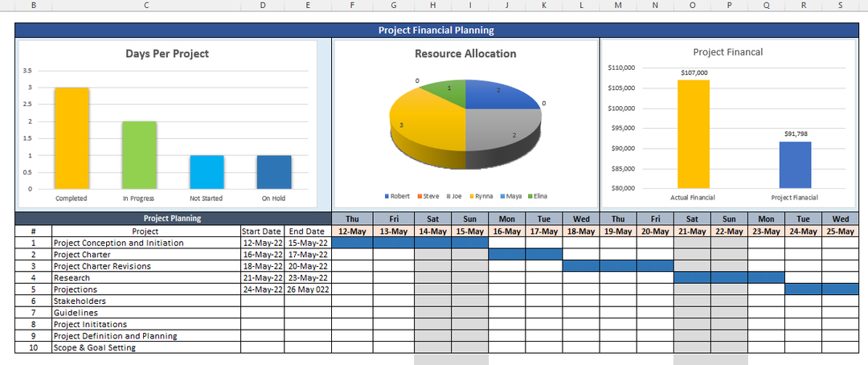Click the Project Planning section header
The width and height of the screenshot is (868, 365).
(x=173, y=218)
